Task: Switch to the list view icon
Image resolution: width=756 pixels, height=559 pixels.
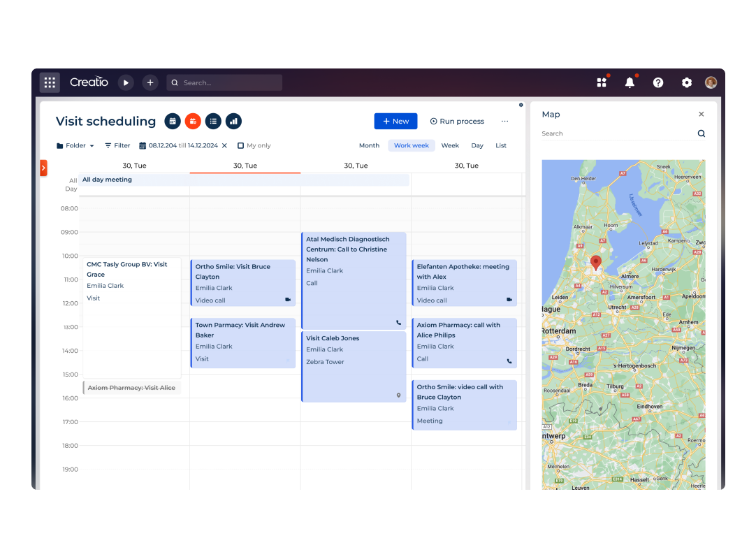Action: click(213, 121)
